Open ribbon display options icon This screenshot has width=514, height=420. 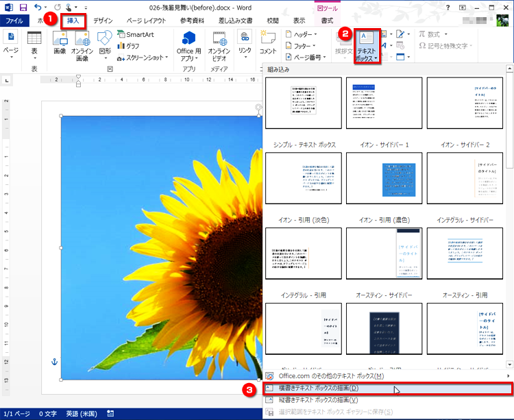pos(463,8)
